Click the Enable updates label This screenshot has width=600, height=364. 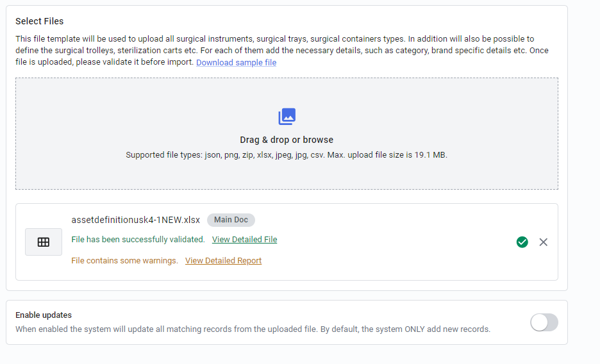click(44, 315)
